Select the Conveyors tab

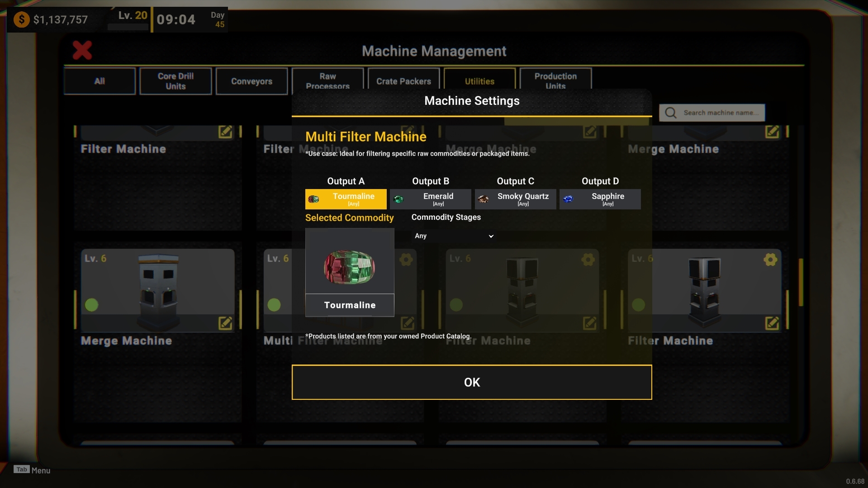tap(251, 81)
